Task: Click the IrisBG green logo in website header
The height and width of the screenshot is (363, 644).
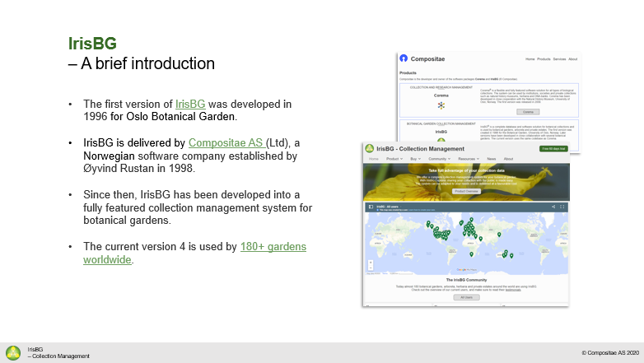Action: 369,149
